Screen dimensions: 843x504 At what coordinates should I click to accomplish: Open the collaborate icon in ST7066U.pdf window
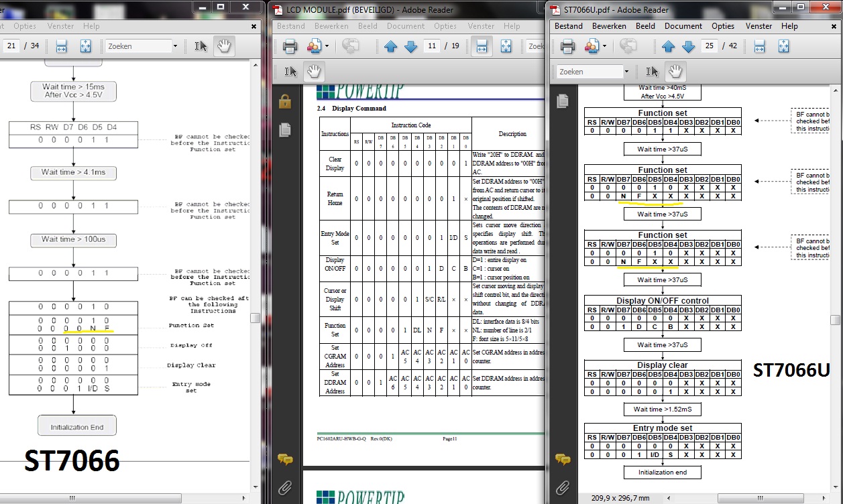pyautogui.click(x=591, y=46)
